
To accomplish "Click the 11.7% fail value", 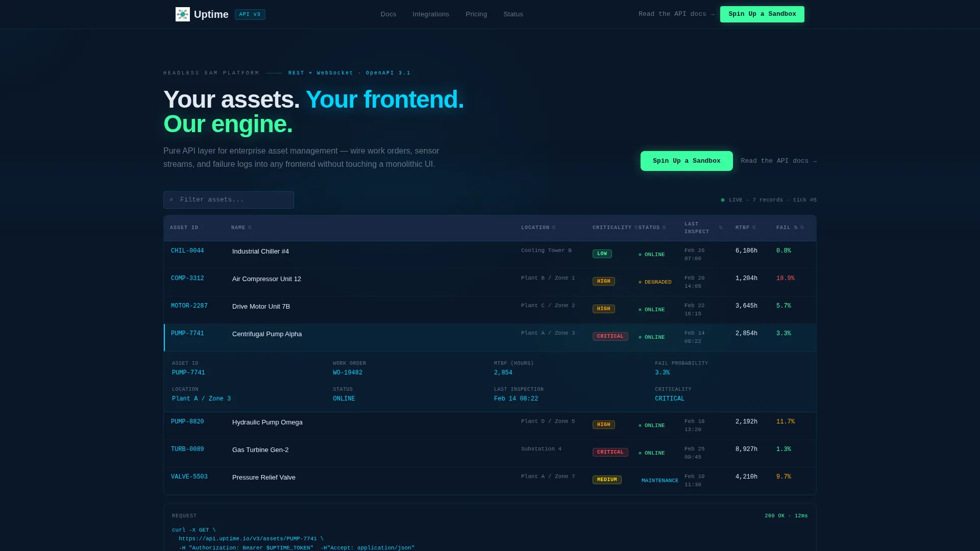I will coord(786,422).
